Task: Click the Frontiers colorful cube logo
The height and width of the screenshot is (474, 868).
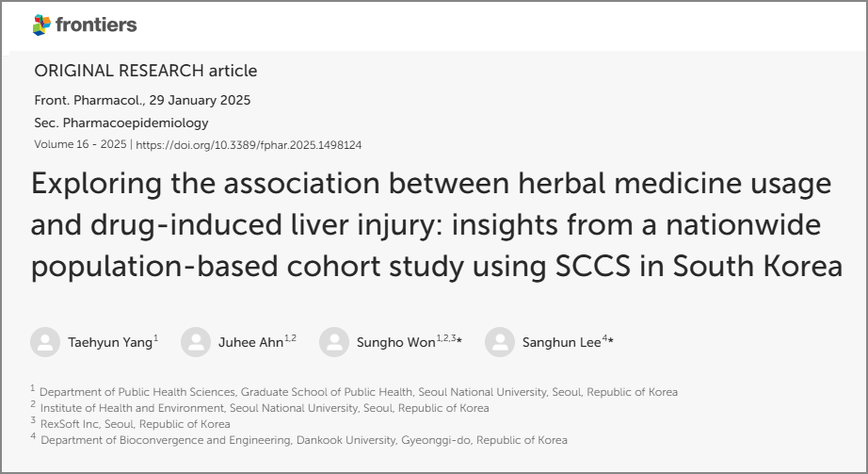Action: [41, 25]
